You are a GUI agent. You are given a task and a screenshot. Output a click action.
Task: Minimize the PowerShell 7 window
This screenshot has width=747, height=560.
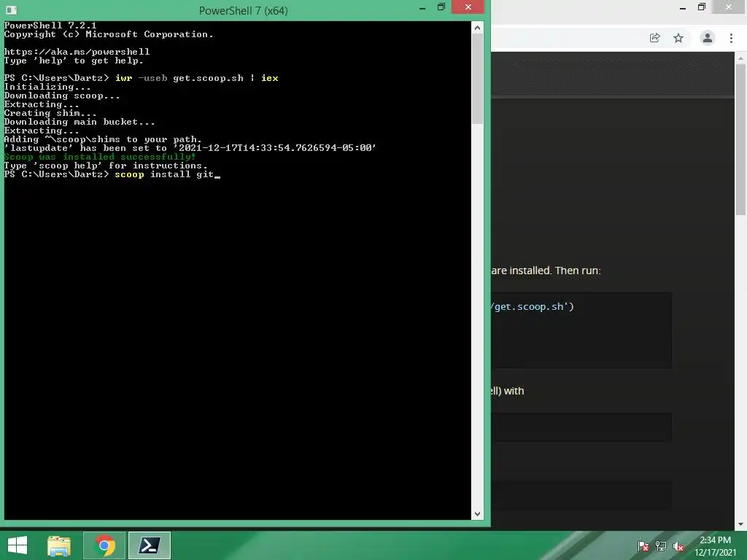(x=422, y=9)
